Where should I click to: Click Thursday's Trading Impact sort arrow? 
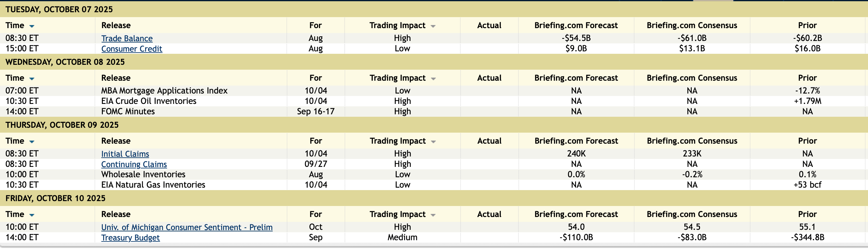[x=433, y=142]
